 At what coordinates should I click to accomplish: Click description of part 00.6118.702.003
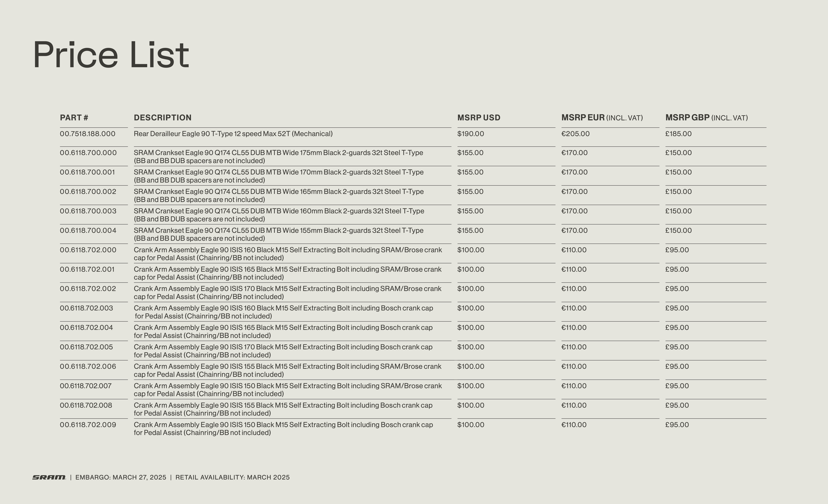click(283, 312)
